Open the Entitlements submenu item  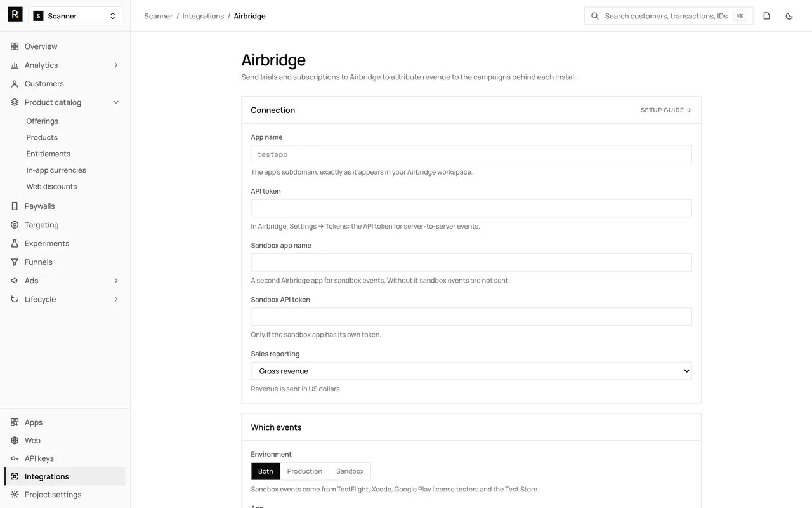pyautogui.click(x=48, y=154)
